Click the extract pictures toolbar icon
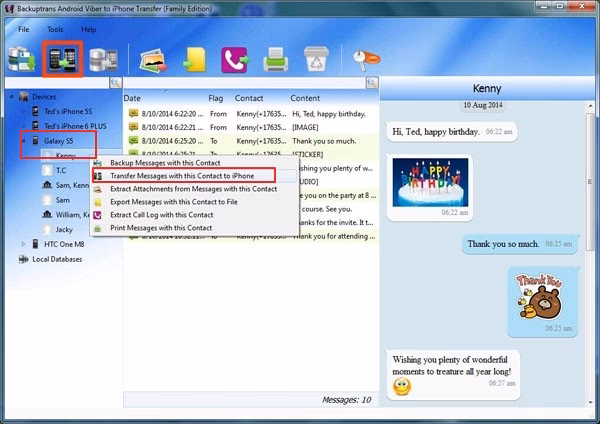 [x=152, y=60]
